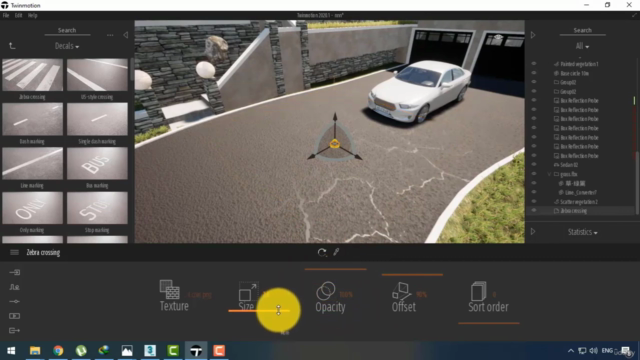Open the Texture setting
Screen dimensions: 640x360
(x=173, y=296)
